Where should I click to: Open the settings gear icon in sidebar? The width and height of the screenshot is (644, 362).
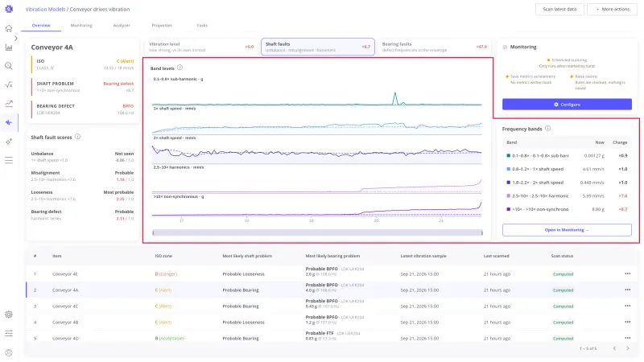(x=9, y=315)
